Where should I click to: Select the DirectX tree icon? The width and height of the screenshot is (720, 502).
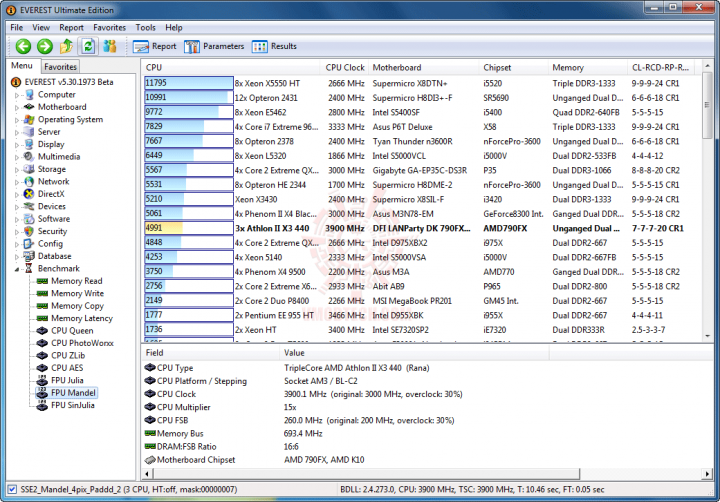pos(29,194)
